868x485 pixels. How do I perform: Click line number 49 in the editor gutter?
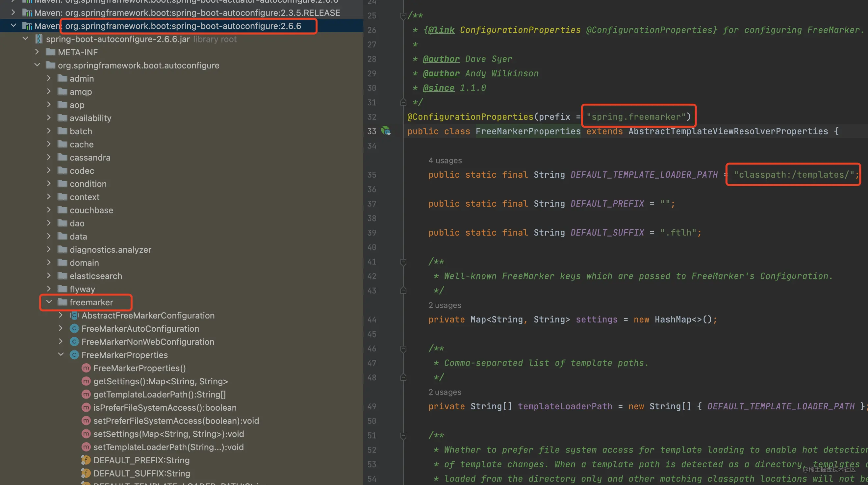click(x=372, y=406)
